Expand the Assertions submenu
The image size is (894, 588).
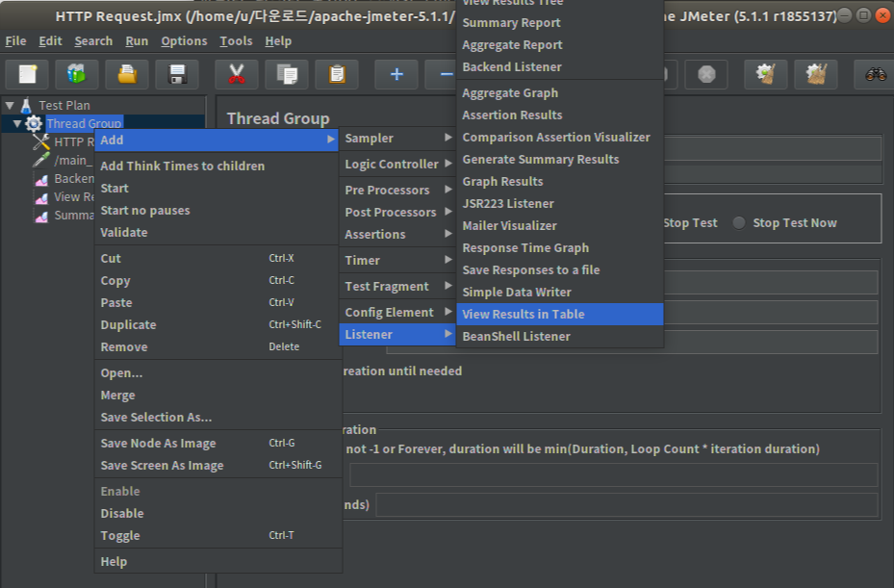pos(397,235)
